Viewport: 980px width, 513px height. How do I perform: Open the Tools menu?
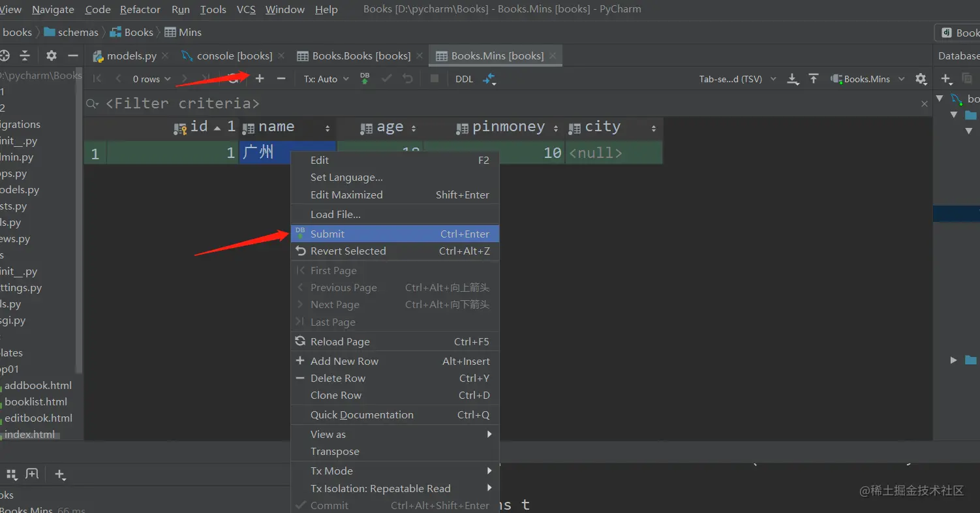[x=213, y=9]
